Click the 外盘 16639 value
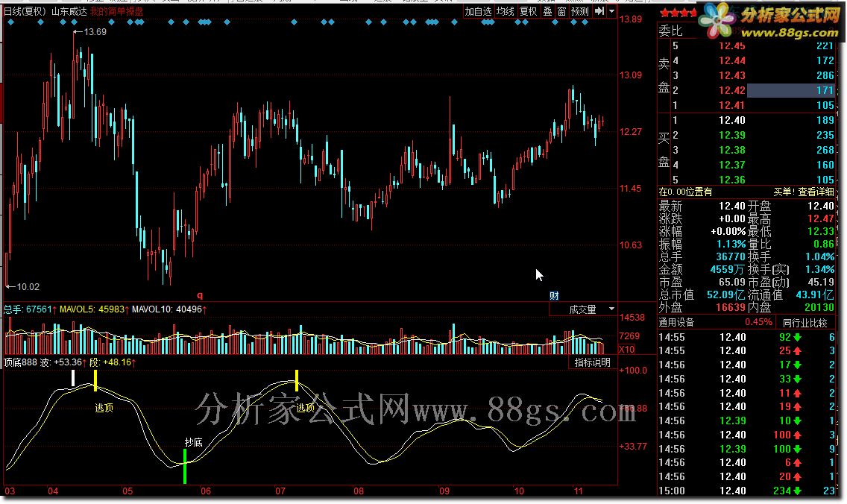 pos(731,307)
